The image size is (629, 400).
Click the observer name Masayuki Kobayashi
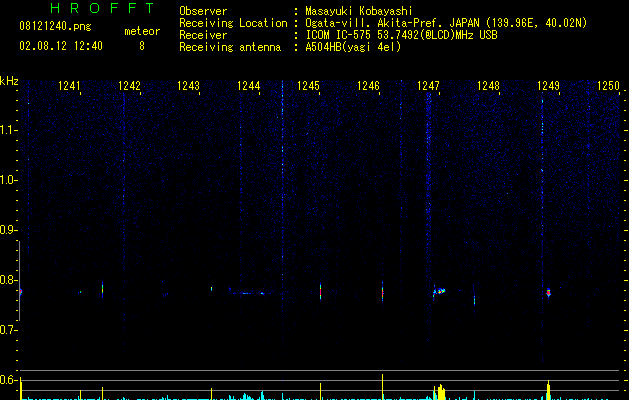pos(359,11)
